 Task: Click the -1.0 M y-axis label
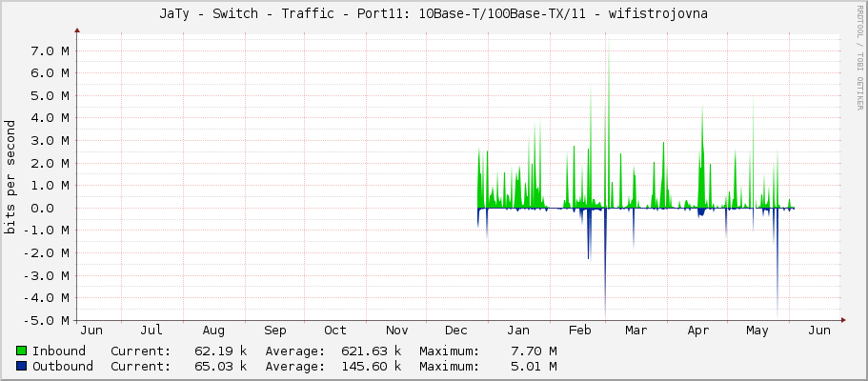tap(47, 231)
